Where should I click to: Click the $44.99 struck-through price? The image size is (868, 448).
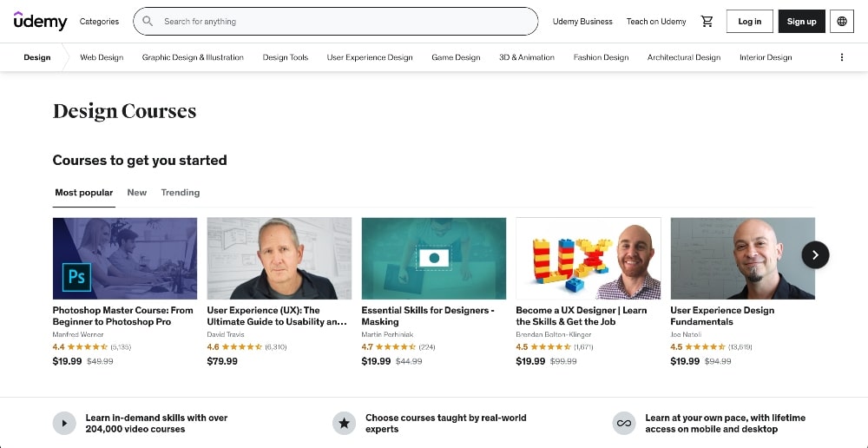coord(409,361)
